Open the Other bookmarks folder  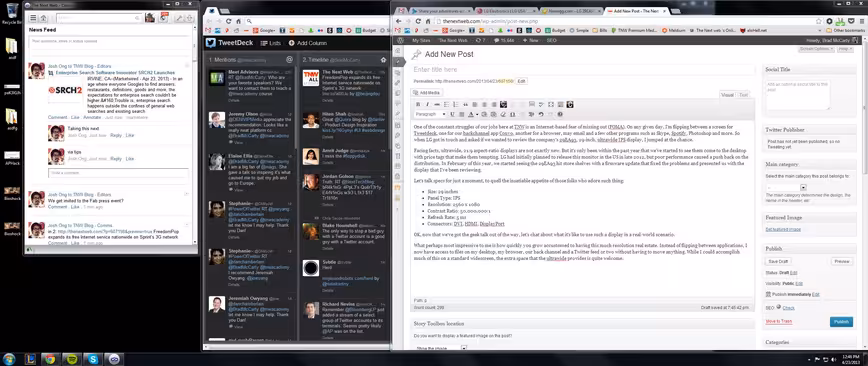coord(845,30)
